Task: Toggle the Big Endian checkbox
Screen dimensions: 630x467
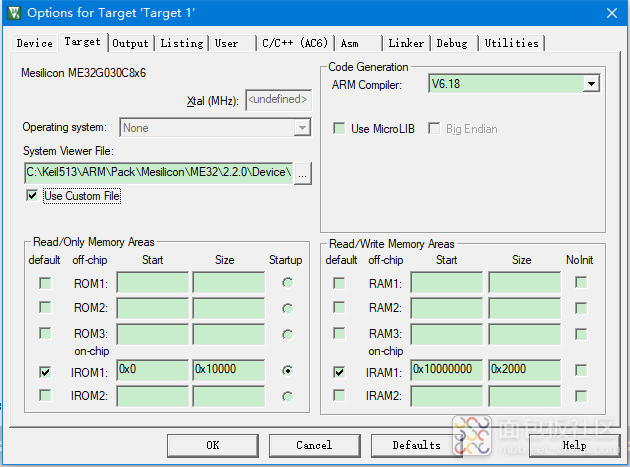Action: click(434, 129)
